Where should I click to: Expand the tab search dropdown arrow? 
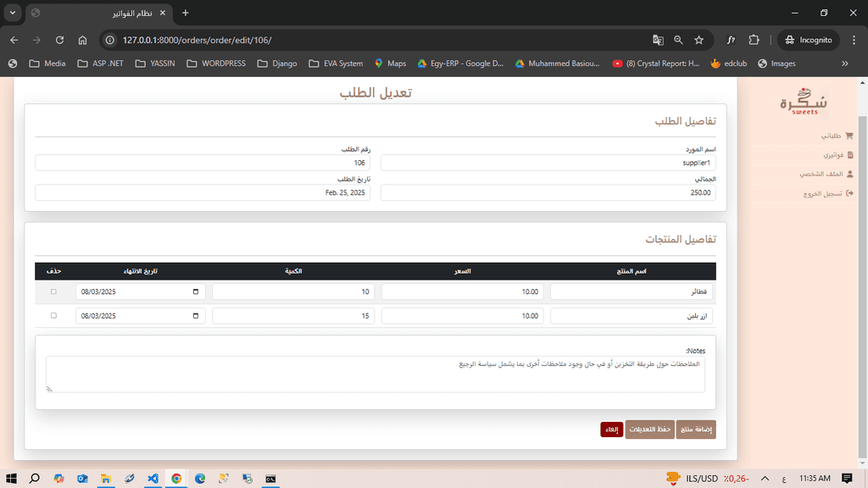(x=12, y=13)
